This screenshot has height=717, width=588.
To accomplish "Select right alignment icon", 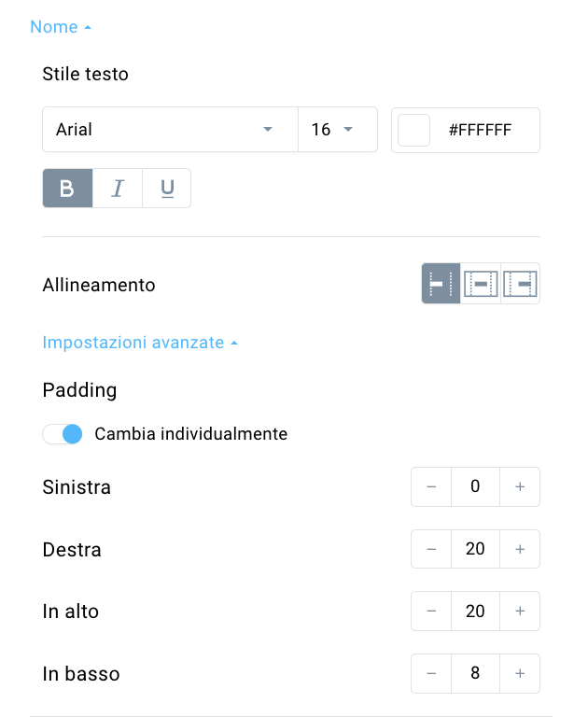I will pyautogui.click(x=520, y=284).
